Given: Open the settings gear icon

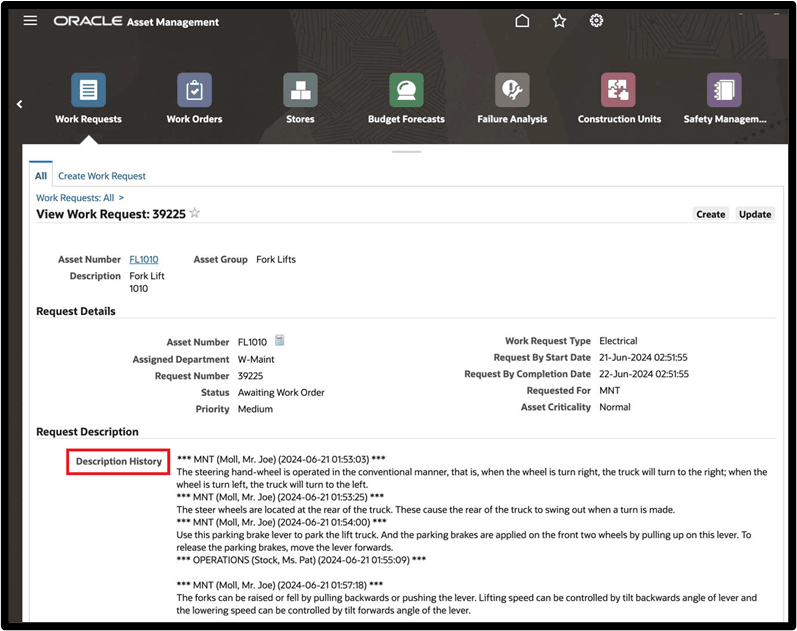Looking at the screenshot, I should (x=596, y=20).
